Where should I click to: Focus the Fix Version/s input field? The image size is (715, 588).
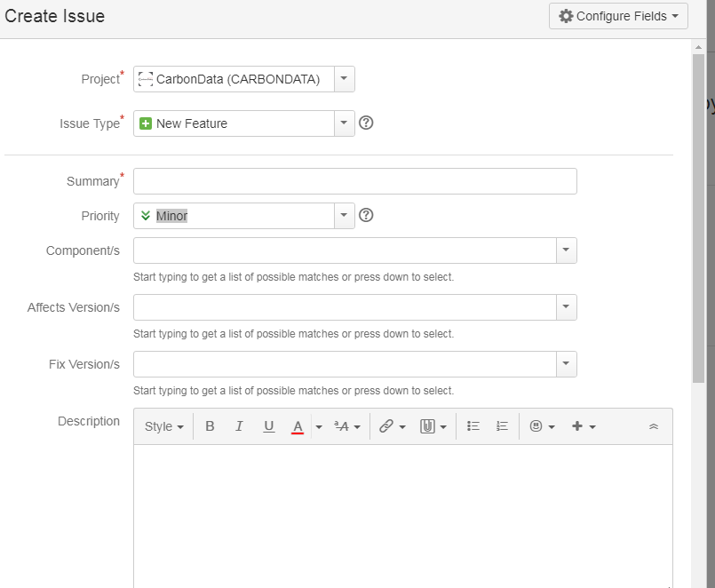coord(345,364)
